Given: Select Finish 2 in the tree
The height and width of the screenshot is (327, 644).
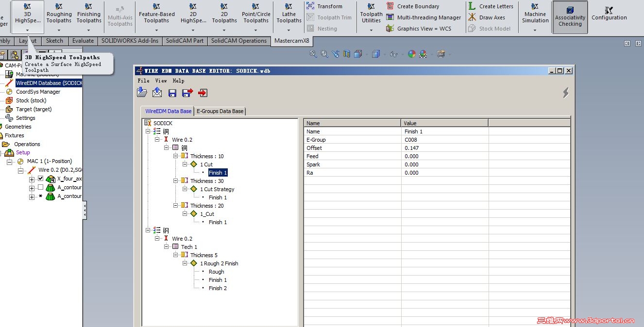Looking at the screenshot, I should (x=218, y=288).
